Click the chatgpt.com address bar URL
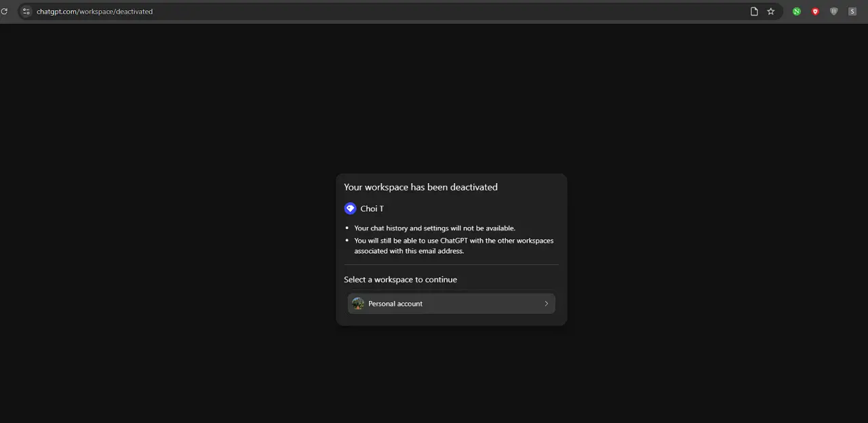 coord(94,12)
